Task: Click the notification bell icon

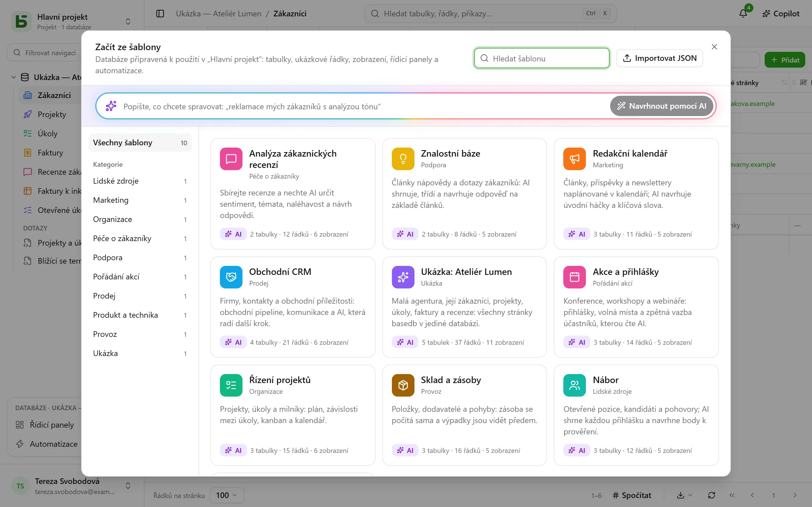Action: pos(743,14)
